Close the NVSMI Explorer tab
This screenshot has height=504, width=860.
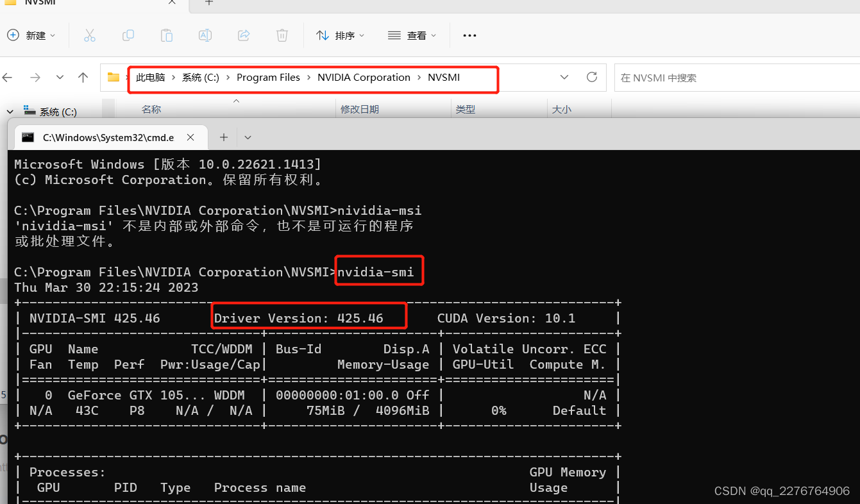[x=172, y=2]
